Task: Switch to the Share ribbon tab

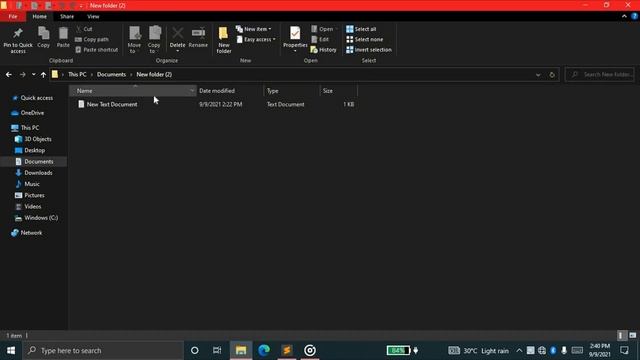Action: 67,17
